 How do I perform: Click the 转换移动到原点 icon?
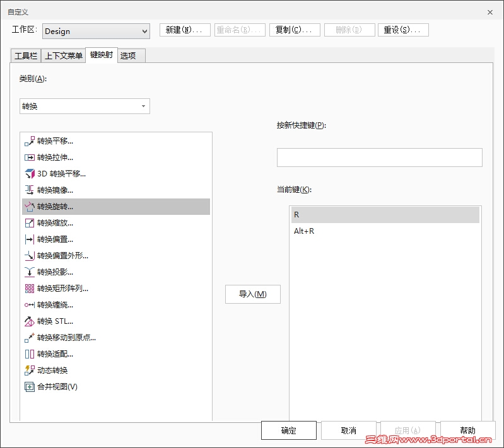[29, 338]
